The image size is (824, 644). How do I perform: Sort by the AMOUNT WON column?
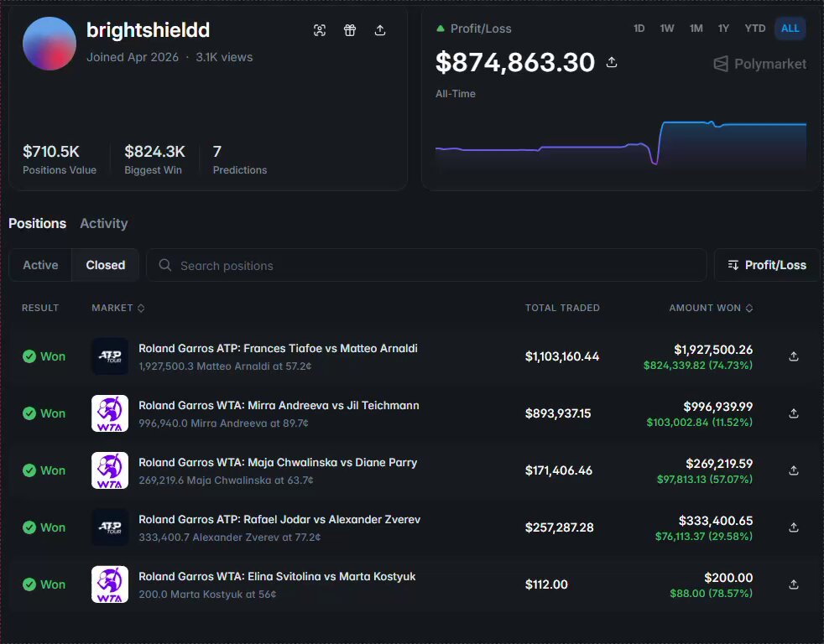711,308
